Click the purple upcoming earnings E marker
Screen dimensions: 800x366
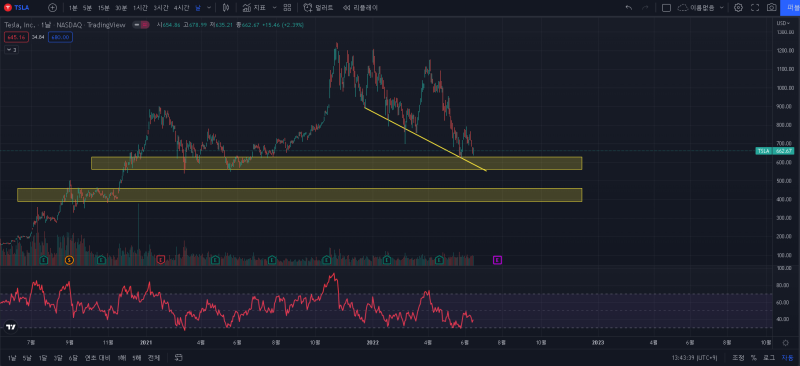tap(497, 260)
